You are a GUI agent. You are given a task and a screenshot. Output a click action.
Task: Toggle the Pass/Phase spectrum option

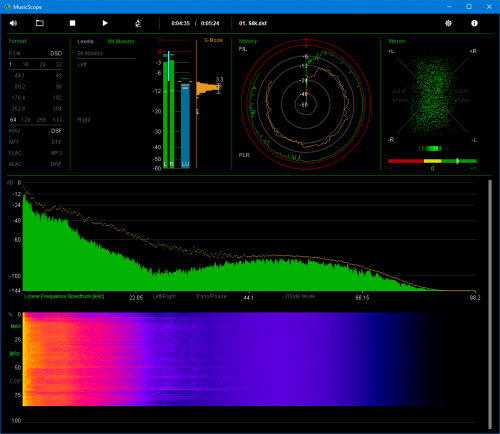click(211, 296)
